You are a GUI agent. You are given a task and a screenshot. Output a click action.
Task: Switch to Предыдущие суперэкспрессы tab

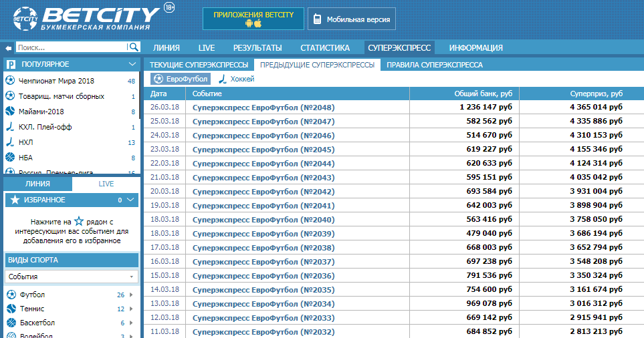(x=318, y=65)
